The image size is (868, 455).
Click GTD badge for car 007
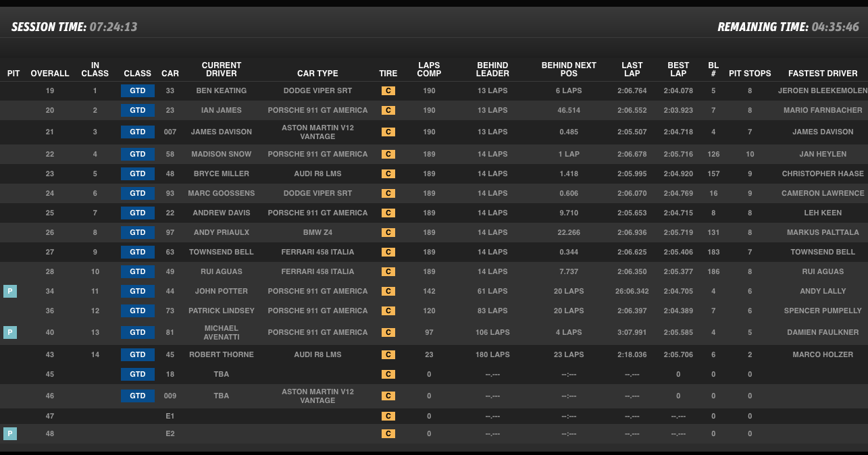[x=138, y=132]
